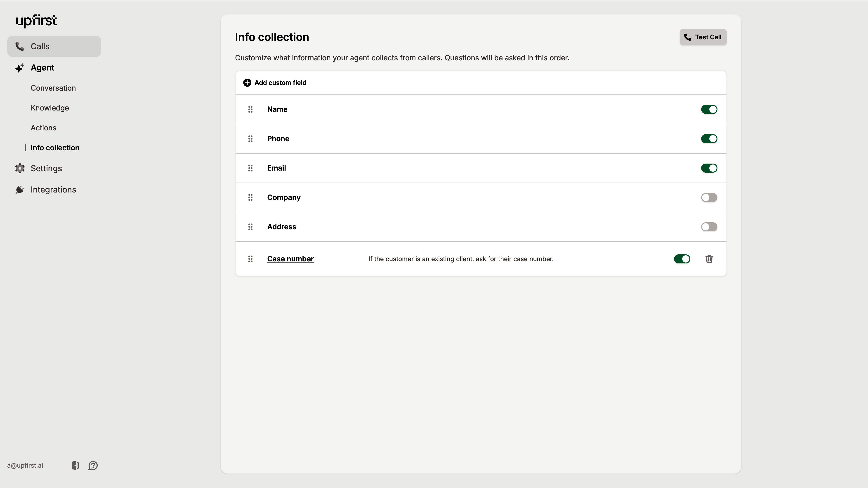The width and height of the screenshot is (868, 488).
Task: Disable the Email collection toggle
Action: point(709,168)
